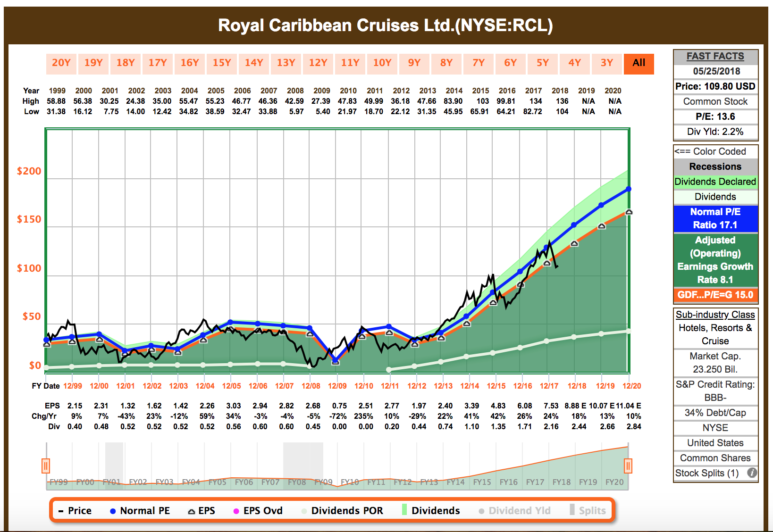
Task: Toggle the Price line in legend
Action: (75, 511)
